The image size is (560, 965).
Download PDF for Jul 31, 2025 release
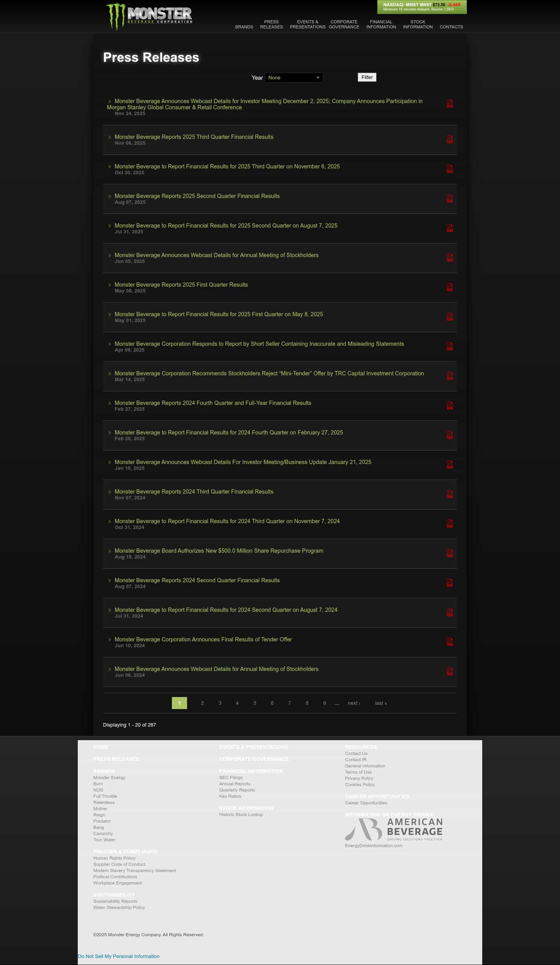click(450, 228)
